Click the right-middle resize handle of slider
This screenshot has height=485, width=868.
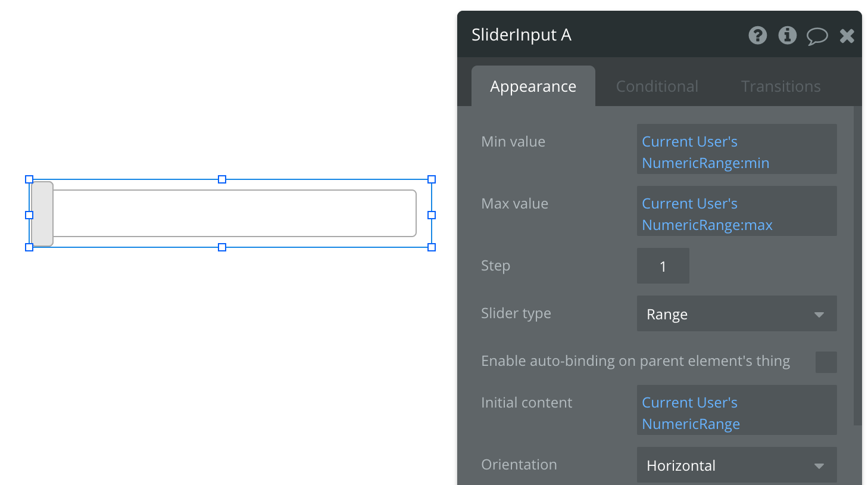click(432, 215)
